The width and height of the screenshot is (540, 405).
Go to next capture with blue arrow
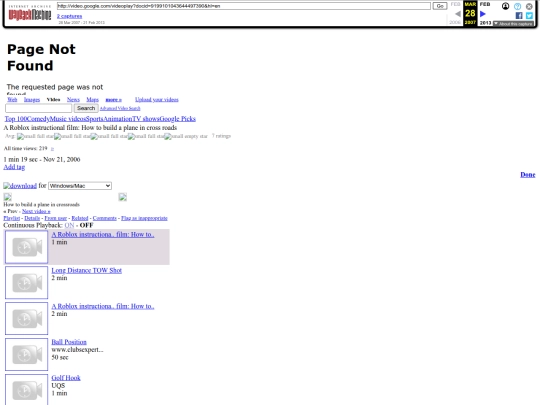[x=483, y=14]
